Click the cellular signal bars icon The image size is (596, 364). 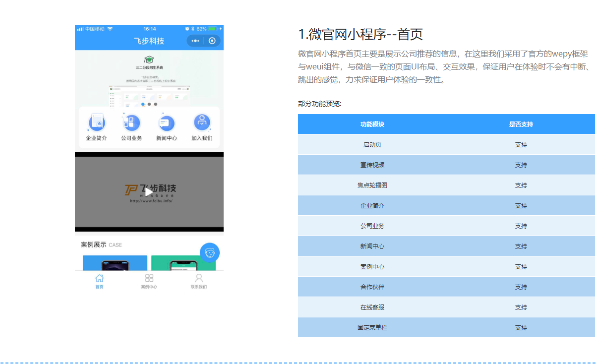pos(80,29)
